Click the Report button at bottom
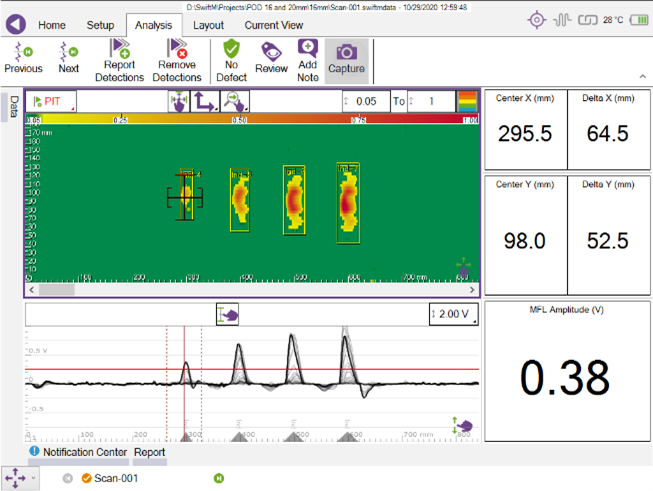Image resolution: width=653 pixels, height=491 pixels. pyautogui.click(x=150, y=452)
